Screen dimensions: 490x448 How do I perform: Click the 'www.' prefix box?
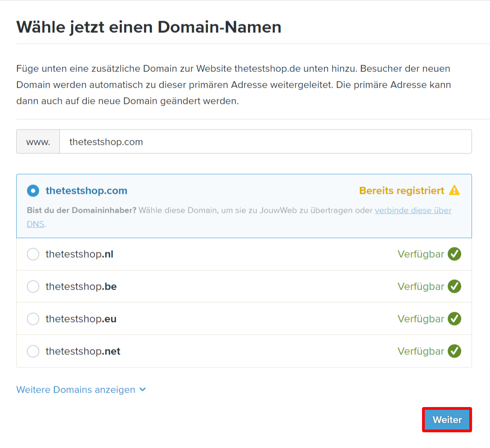click(x=38, y=142)
